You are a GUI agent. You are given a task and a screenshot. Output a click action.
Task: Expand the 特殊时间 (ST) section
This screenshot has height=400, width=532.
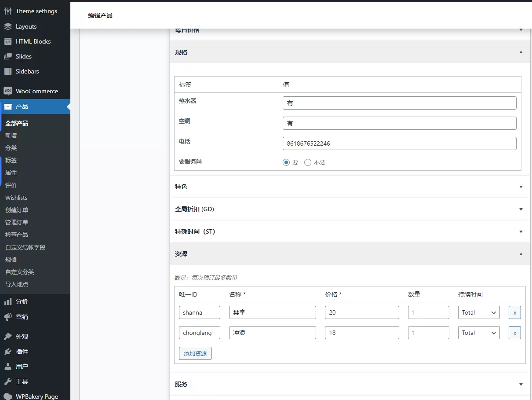coord(521,231)
